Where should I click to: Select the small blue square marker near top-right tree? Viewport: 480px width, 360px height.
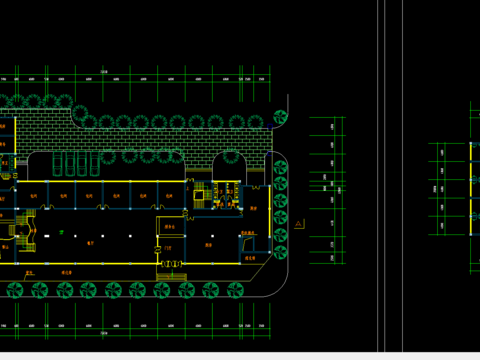click(270, 127)
